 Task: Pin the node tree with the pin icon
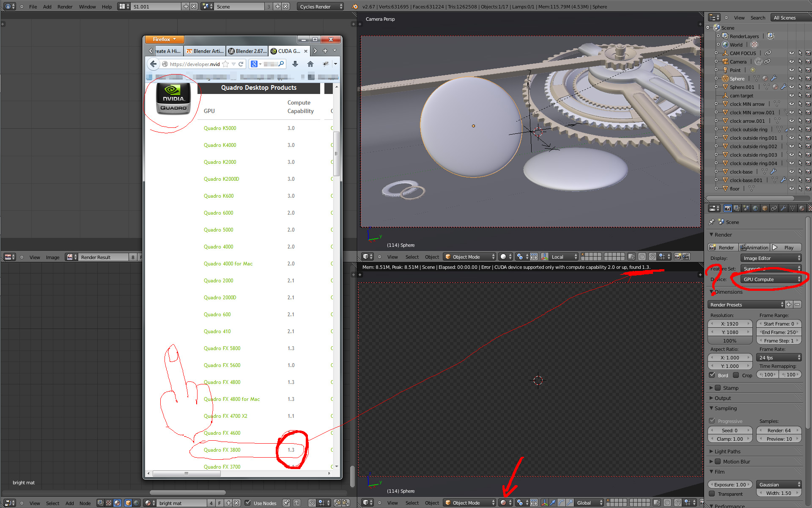click(x=286, y=503)
